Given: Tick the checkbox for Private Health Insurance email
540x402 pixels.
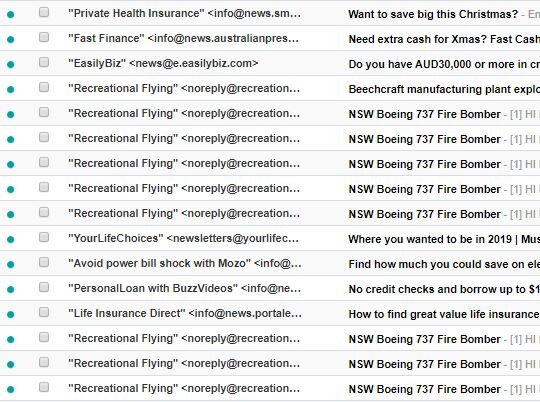Looking at the screenshot, I should (44, 12).
